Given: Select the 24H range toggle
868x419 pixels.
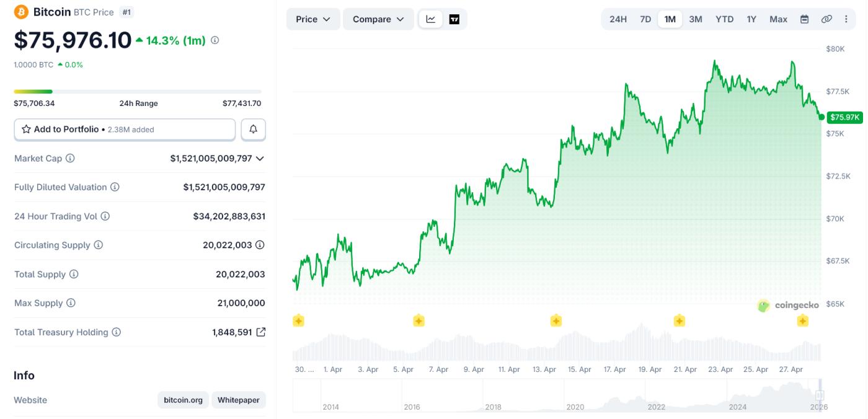Looking at the screenshot, I should coord(618,19).
